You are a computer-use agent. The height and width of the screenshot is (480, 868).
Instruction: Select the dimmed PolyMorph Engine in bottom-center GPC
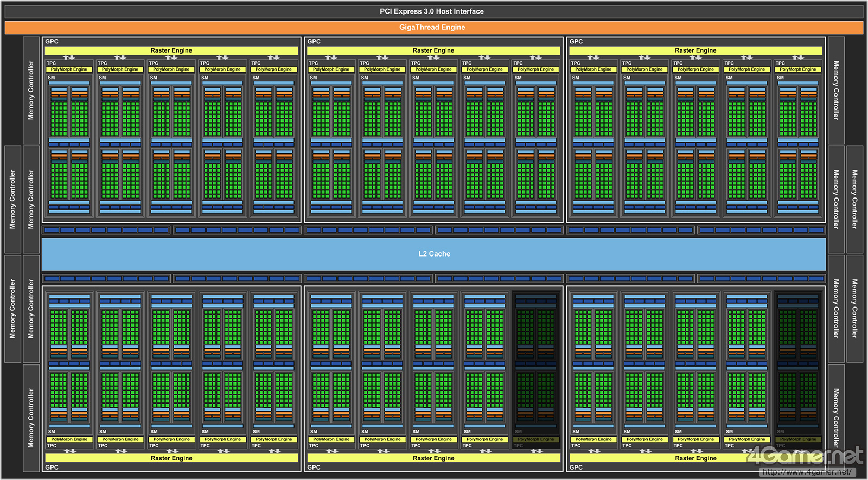tap(536, 439)
